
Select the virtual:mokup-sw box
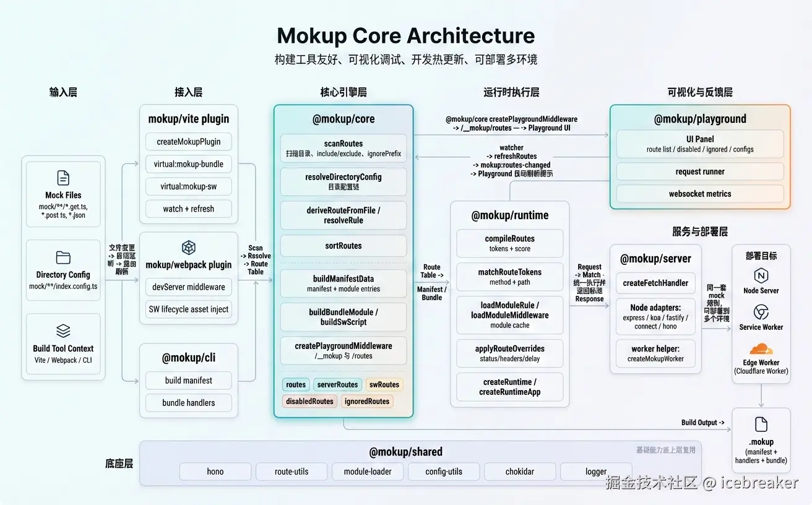[189, 186]
